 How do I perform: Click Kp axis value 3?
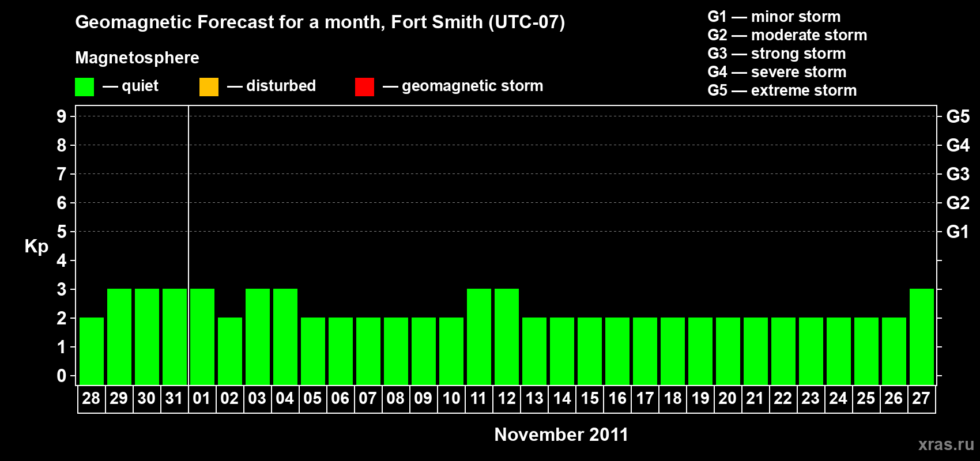(62, 289)
